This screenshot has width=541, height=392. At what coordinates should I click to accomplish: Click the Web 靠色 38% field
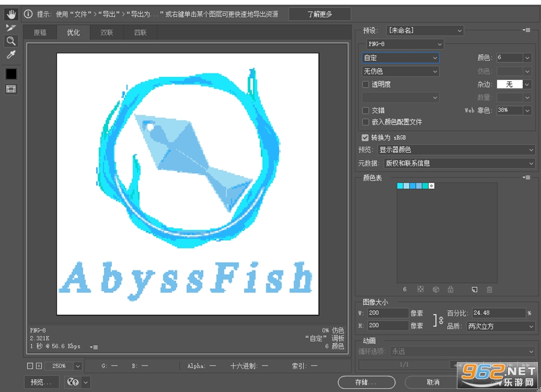[x=510, y=111]
